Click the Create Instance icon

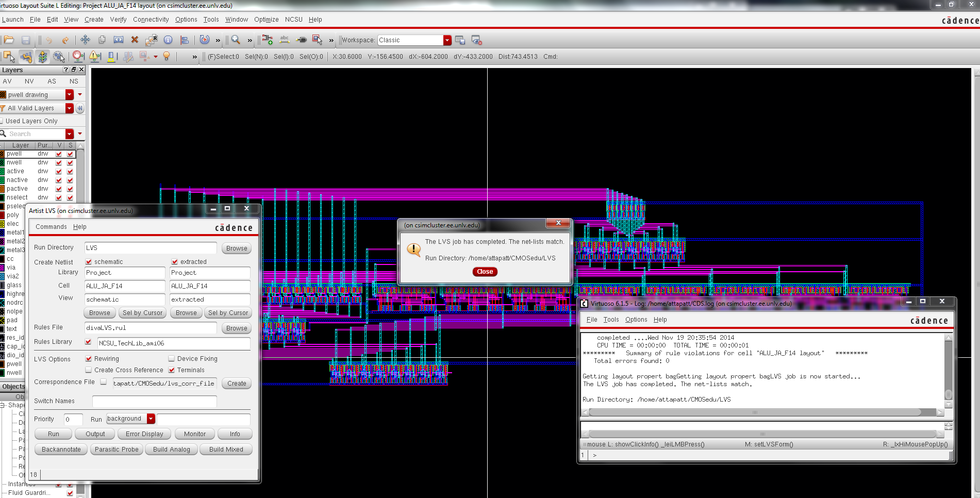click(x=268, y=40)
